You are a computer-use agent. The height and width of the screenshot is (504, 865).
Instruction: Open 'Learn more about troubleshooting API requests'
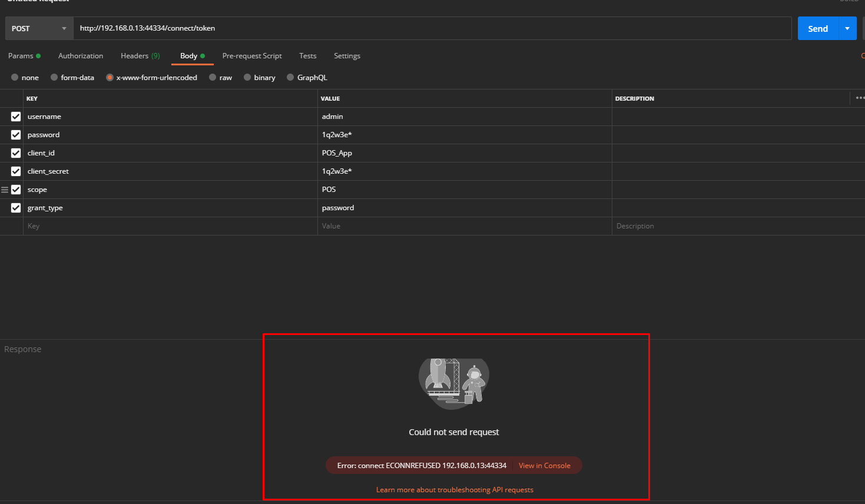[x=455, y=490]
